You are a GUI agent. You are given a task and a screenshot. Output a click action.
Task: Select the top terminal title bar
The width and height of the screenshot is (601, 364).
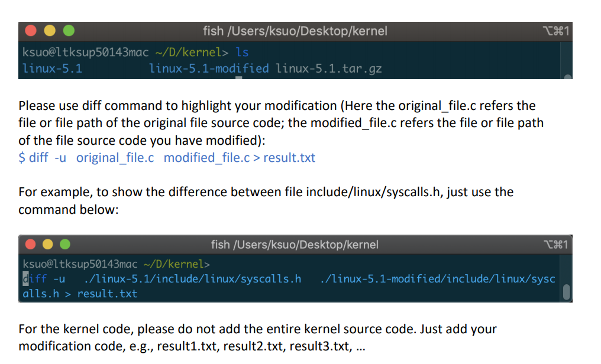click(x=296, y=31)
